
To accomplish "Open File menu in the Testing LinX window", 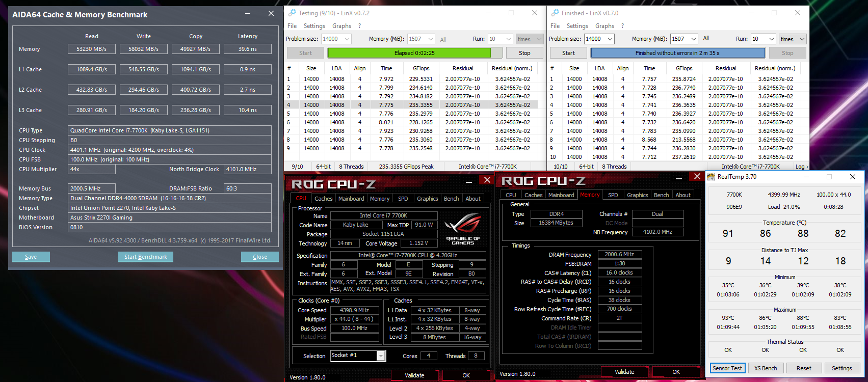I will point(292,26).
